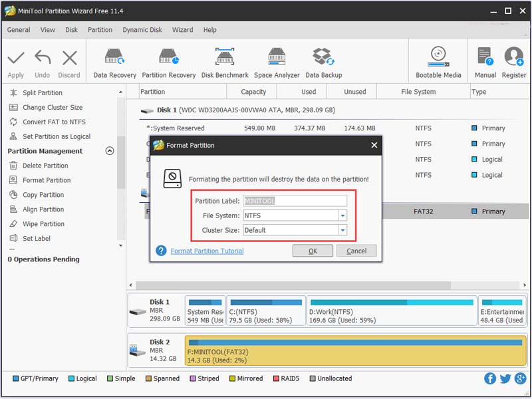
Task: Open the View menu
Action: pyautogui.click(x=47, y=30)
